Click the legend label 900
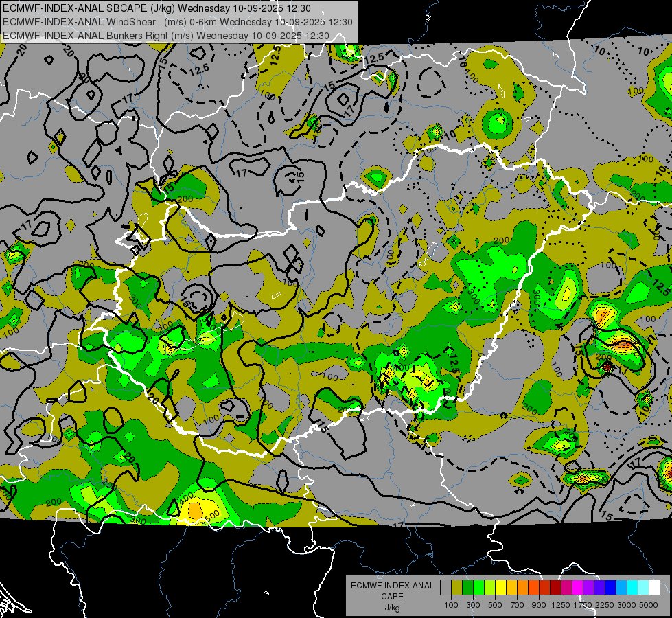Screen dimensions: 672x618 [x=539, y=605]
